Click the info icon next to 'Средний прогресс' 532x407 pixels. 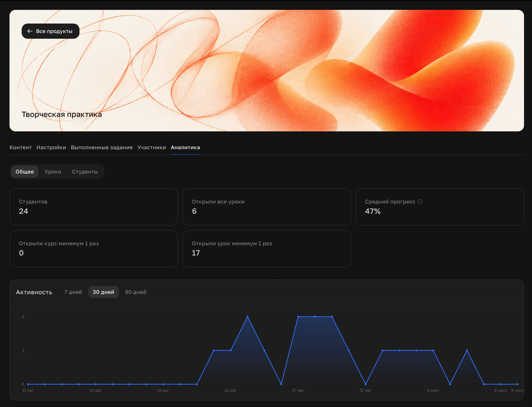tap(420, 202)
